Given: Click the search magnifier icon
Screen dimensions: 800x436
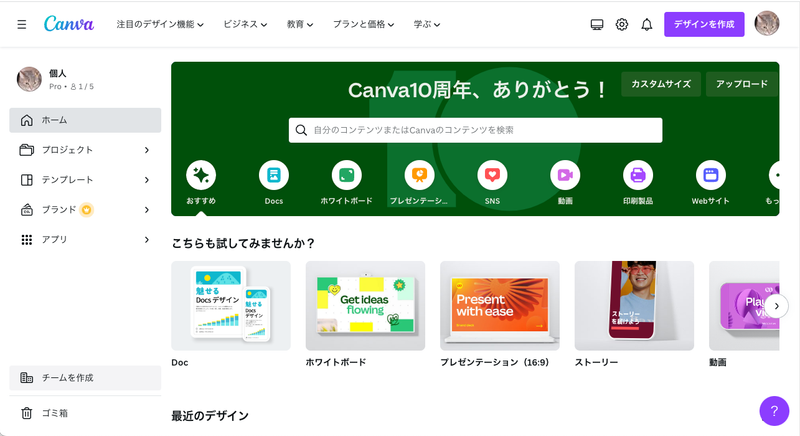Looking at the screenshot, I should click(x=301, y=130).
